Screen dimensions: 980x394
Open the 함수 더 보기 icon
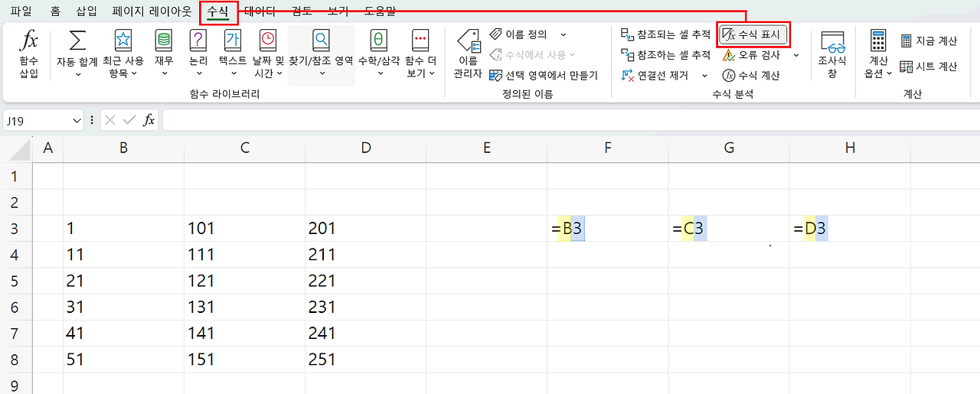[420, 40]
